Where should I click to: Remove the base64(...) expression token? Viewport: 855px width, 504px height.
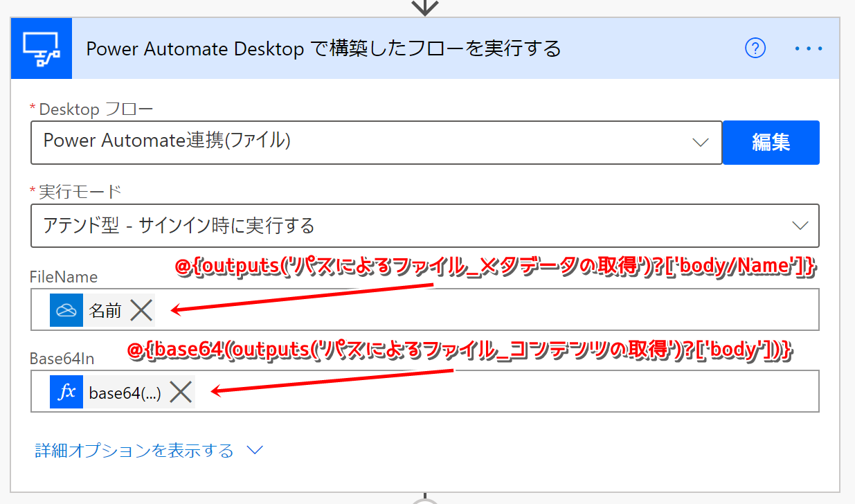(x=181, y=392)
